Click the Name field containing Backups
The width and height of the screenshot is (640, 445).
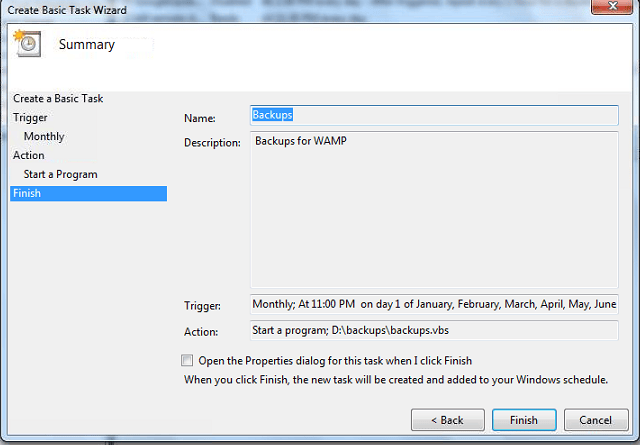[x=433, y=116]
